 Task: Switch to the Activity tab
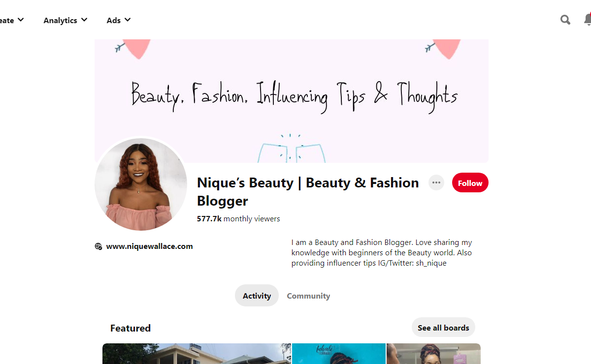tap(257, 296)
